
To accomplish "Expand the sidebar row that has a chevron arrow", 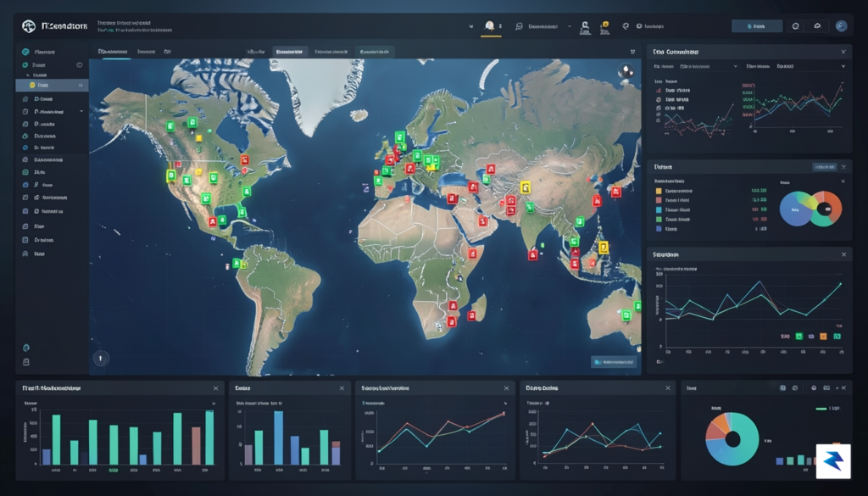I will pos(52,111).
